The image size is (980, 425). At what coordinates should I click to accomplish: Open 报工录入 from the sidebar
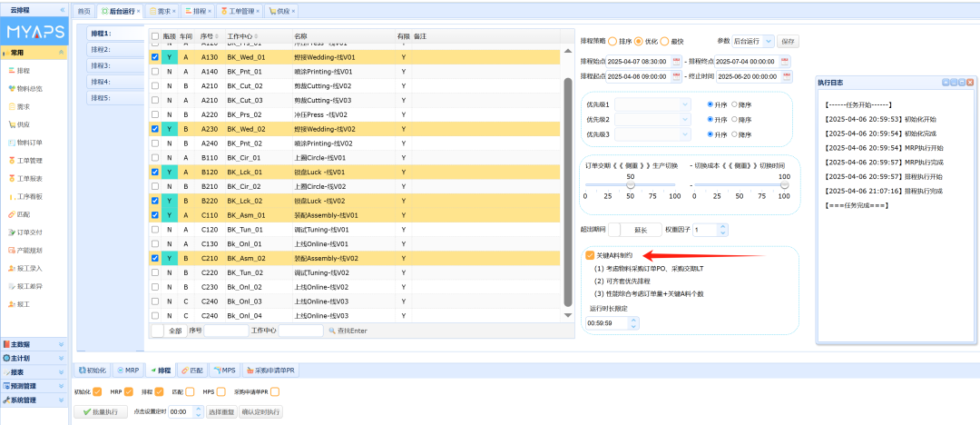tap(30, 268)
